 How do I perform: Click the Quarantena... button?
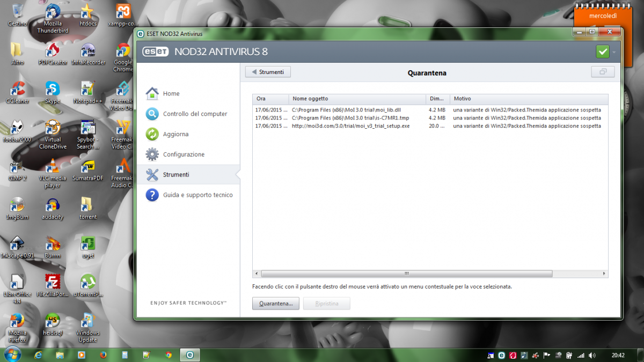(x=276, y=304)
